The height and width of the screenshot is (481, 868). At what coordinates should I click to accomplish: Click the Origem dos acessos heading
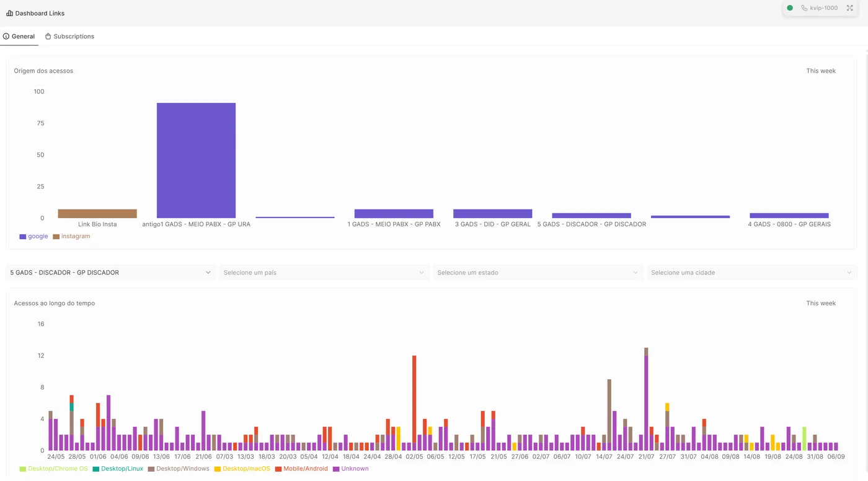tap(43, 71)
